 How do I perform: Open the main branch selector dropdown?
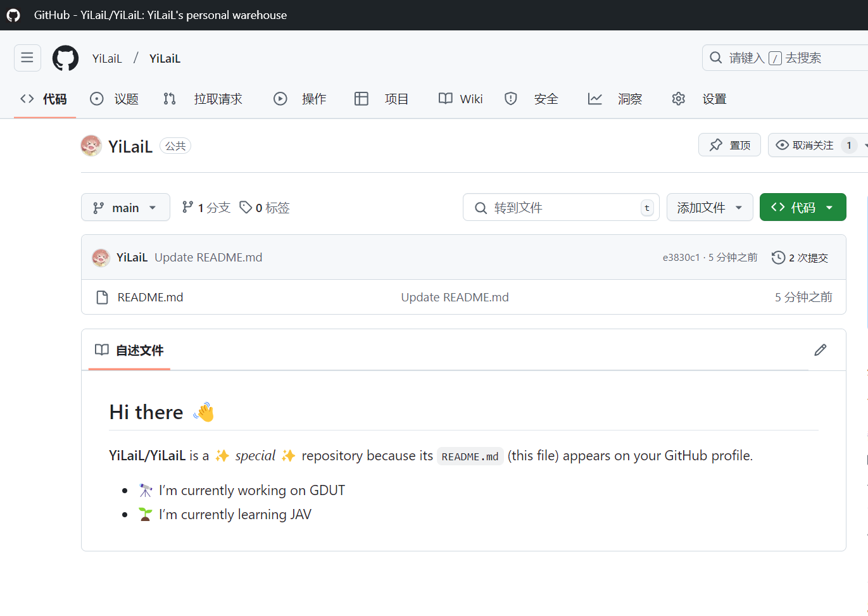click(x=125, y=207)
